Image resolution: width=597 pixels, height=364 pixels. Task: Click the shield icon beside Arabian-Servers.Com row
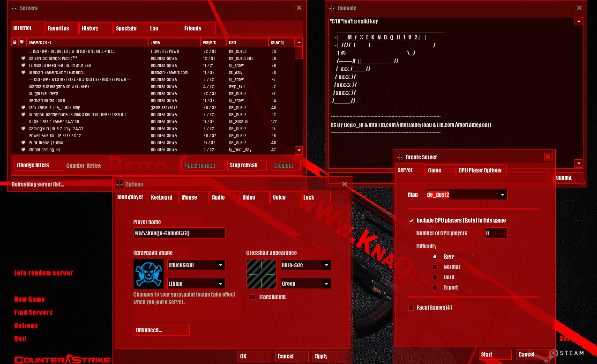coord(23,73)
